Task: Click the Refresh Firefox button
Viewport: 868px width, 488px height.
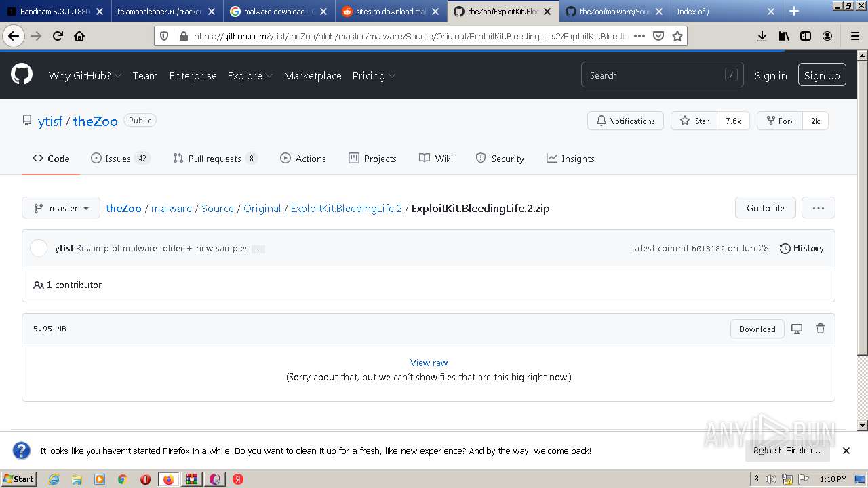Action: [787, 451]
